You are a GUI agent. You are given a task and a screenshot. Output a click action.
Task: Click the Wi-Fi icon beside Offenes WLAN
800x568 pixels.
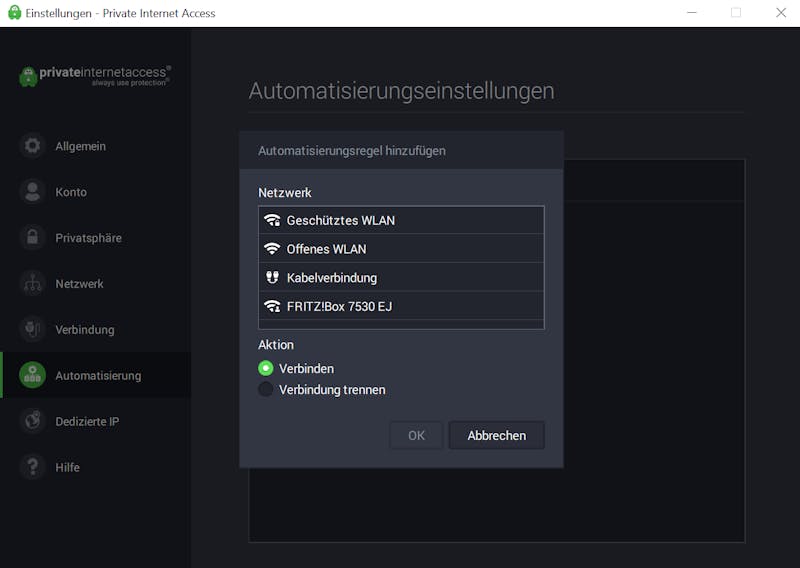[x=272, y=249]
